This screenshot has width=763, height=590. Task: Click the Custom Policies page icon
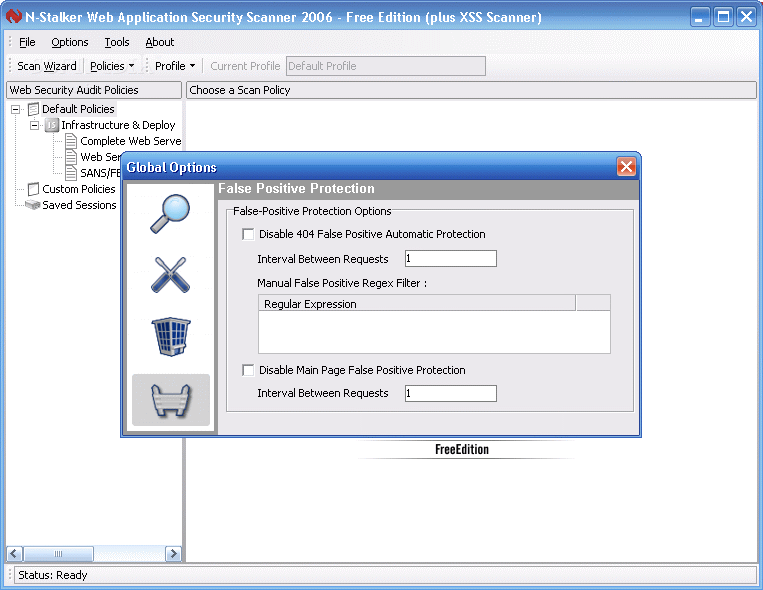34,189
